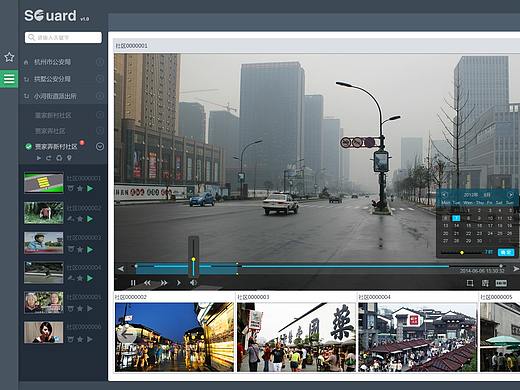This screenshot has height=390, width=520.
Task: Star camera 社区0000001 in sidebar
Action: (x=80, y=189)
